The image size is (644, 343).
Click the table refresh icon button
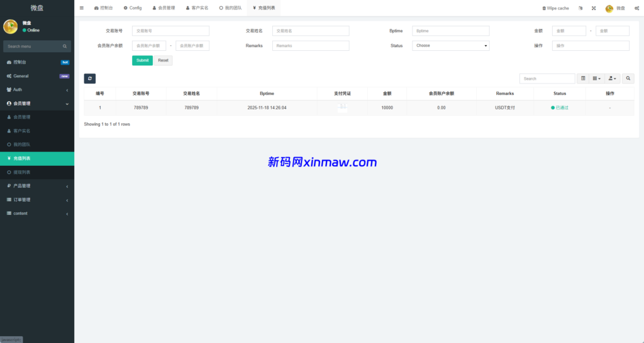(x=89, y=79)
